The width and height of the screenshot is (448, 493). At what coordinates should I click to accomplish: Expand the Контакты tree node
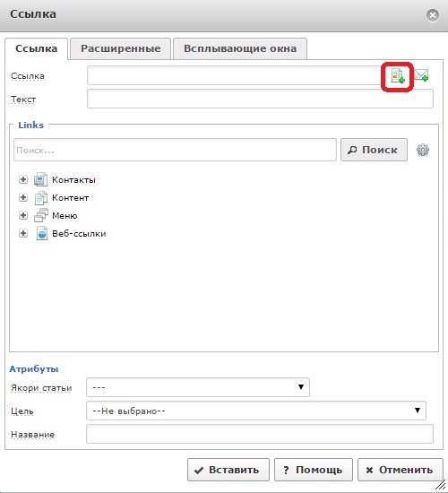point(23,179)
